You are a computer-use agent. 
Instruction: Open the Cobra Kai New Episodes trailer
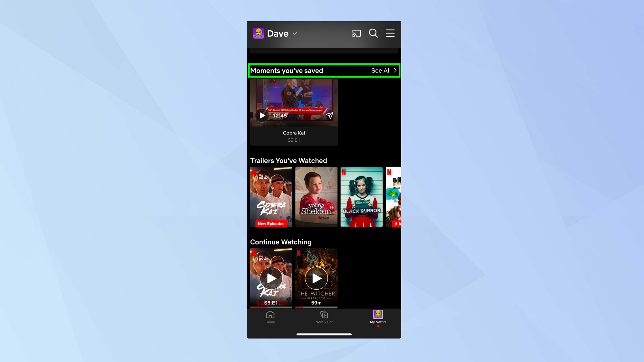[271, 197]
